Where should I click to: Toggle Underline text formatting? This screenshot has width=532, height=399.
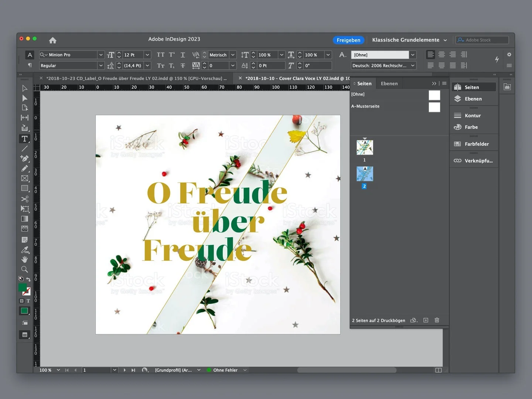coord(183,55)
